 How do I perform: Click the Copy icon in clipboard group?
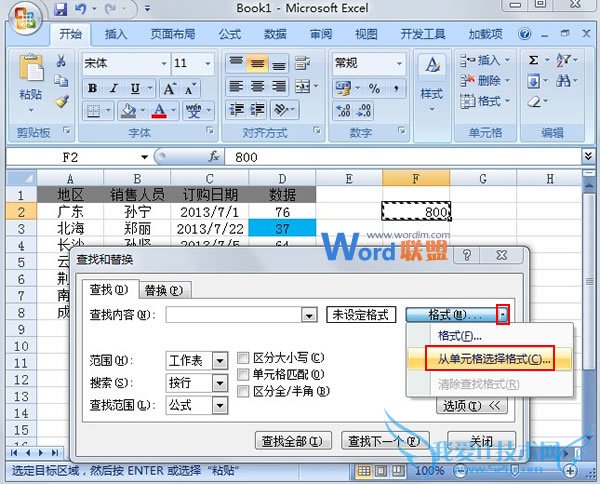pyautogui.click(x=61, y=80)
